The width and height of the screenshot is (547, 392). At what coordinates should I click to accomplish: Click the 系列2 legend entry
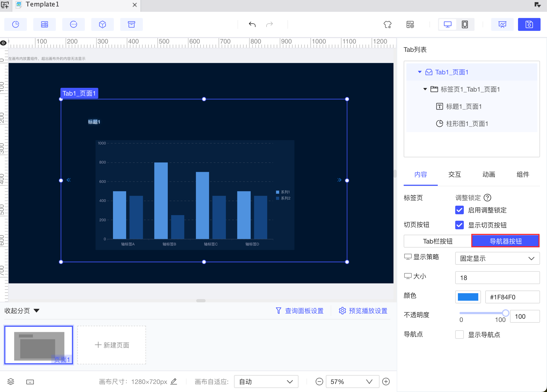(x=283, y=198)
